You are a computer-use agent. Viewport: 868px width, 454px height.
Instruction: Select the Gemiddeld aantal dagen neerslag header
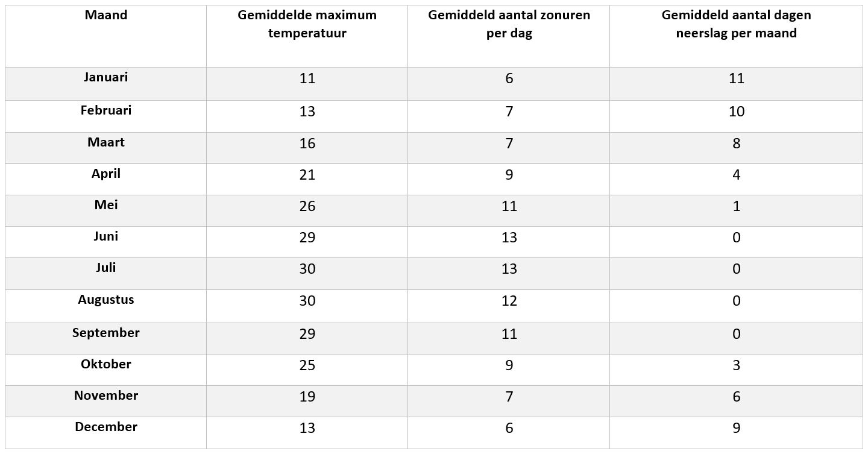coord(736,24)
